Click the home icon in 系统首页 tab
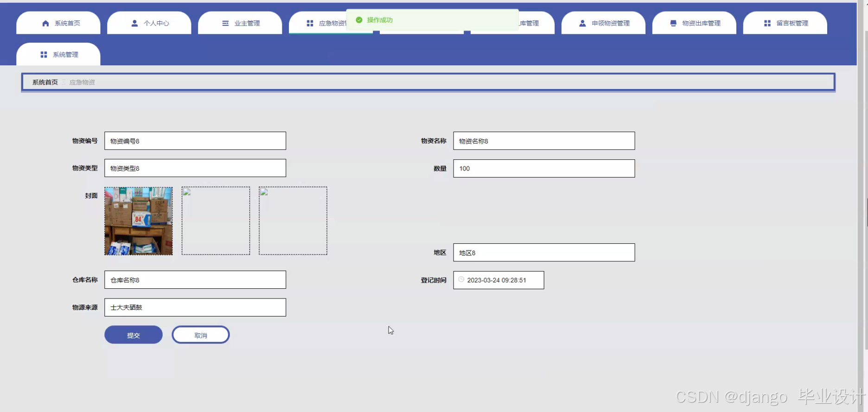 coord(45,23)
